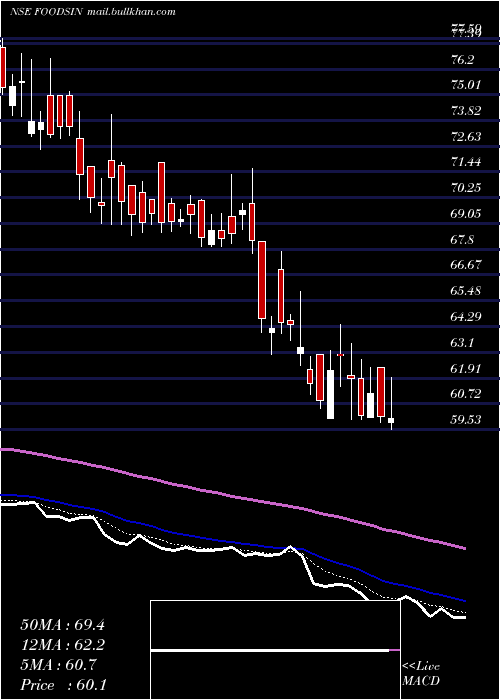The image size is (500, 700).
Task: Click the 50MA : 69.4 readout
Action: pyautogui.click(x=62, y=625)
